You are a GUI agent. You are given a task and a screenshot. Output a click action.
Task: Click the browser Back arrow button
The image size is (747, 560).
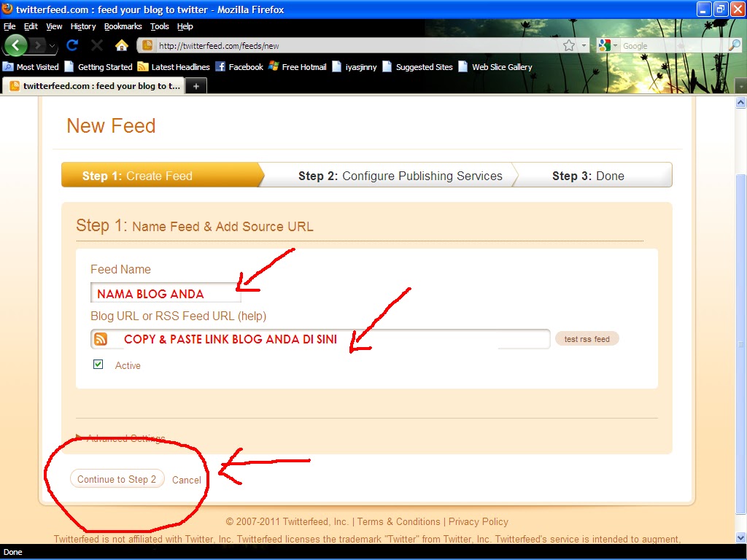[16, 46]
